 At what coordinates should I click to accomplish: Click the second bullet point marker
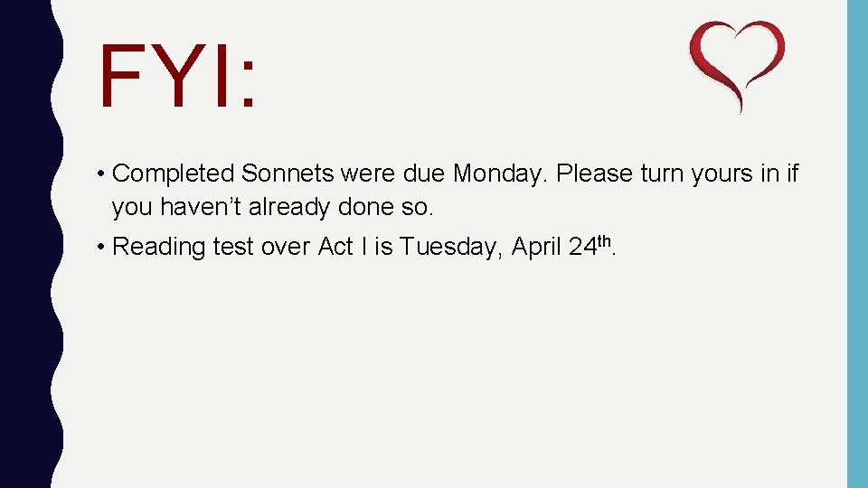100,247
